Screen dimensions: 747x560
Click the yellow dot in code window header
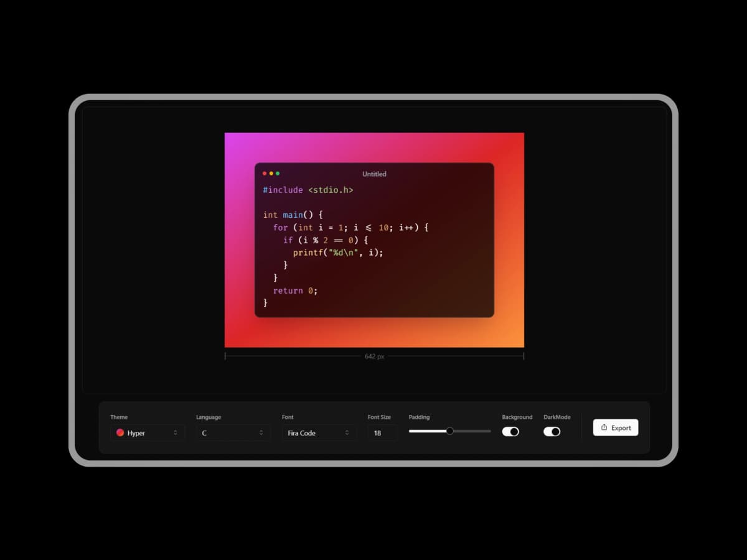[x=271, y=174]
